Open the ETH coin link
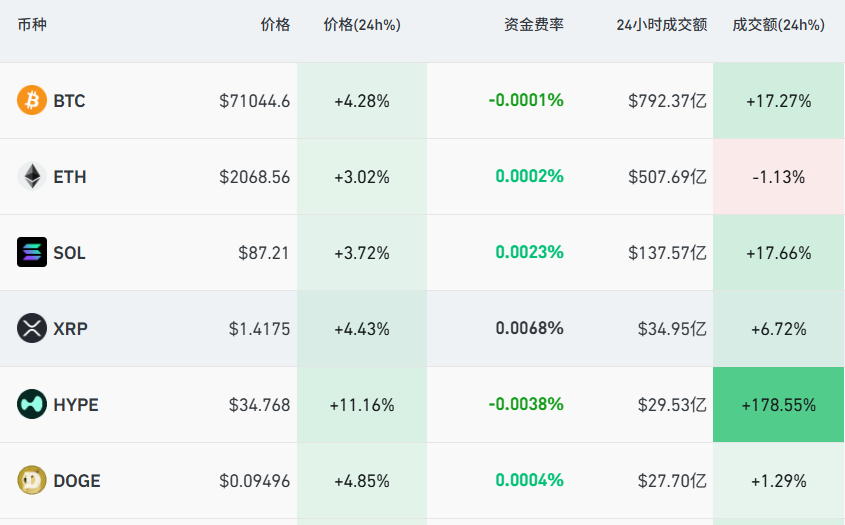The image size is (845, 525). [x=70, y=177]
